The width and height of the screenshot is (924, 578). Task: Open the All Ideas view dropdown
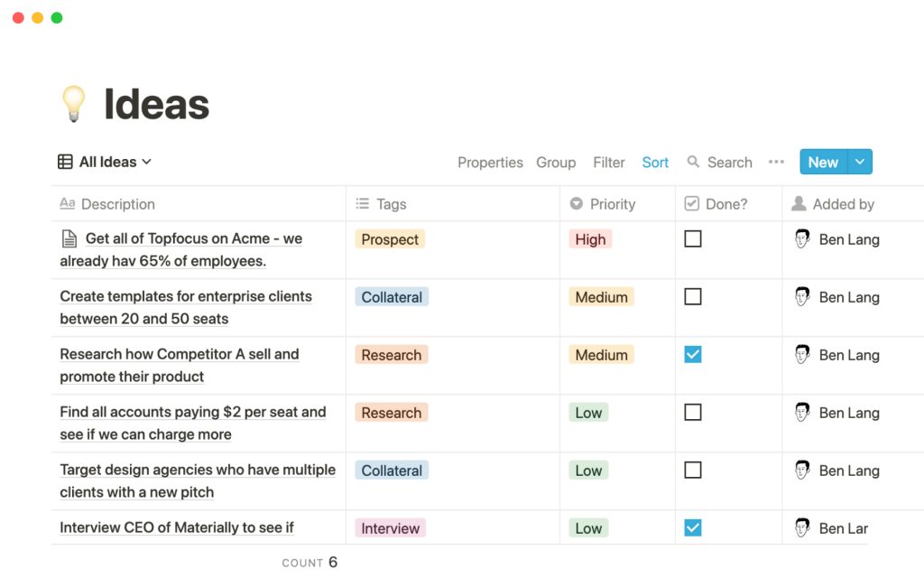(105, 162)
